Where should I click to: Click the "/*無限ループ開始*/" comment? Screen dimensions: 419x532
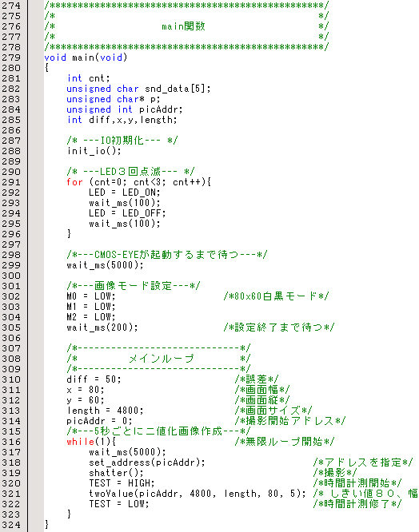click(x=285, y=442)
